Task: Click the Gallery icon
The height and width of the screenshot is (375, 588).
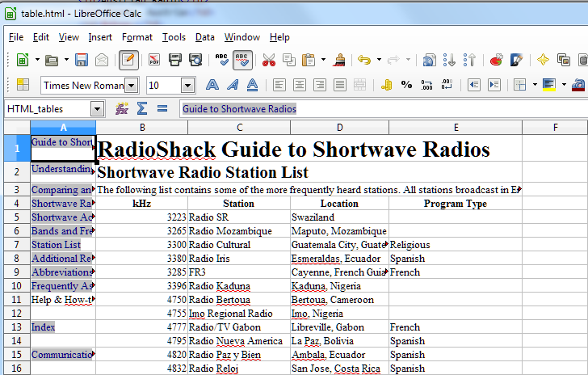Action: pyautogui.click(x=563, y=60)
